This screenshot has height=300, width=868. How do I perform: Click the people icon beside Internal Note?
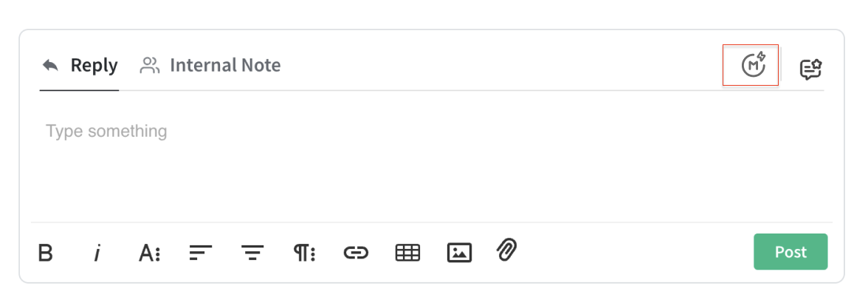[x=150, y=66]
